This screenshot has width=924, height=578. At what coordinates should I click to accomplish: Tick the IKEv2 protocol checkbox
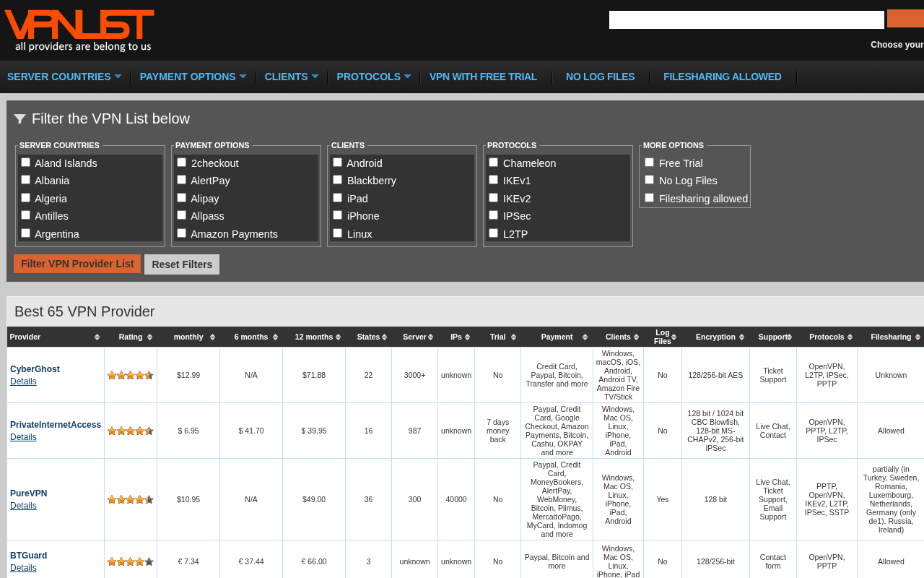point(494,197)
